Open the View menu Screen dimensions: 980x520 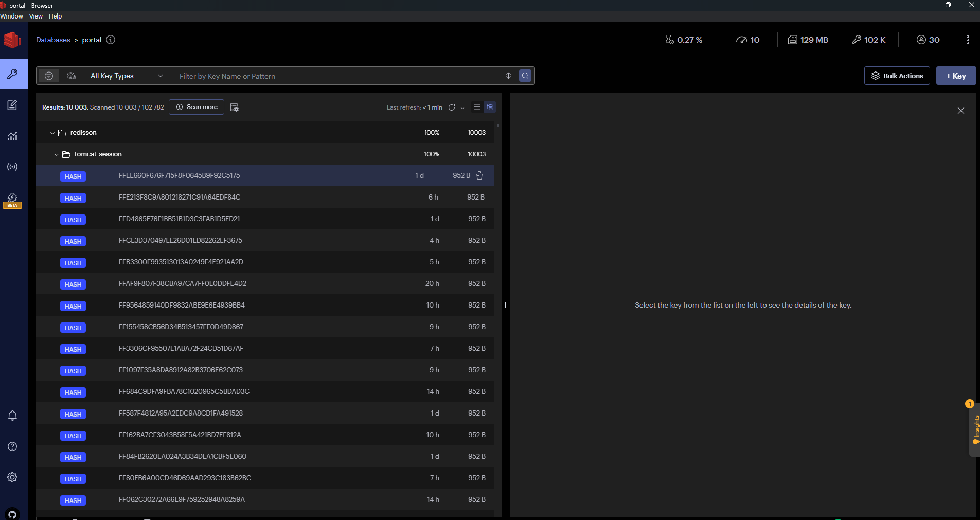coord(36,16)
